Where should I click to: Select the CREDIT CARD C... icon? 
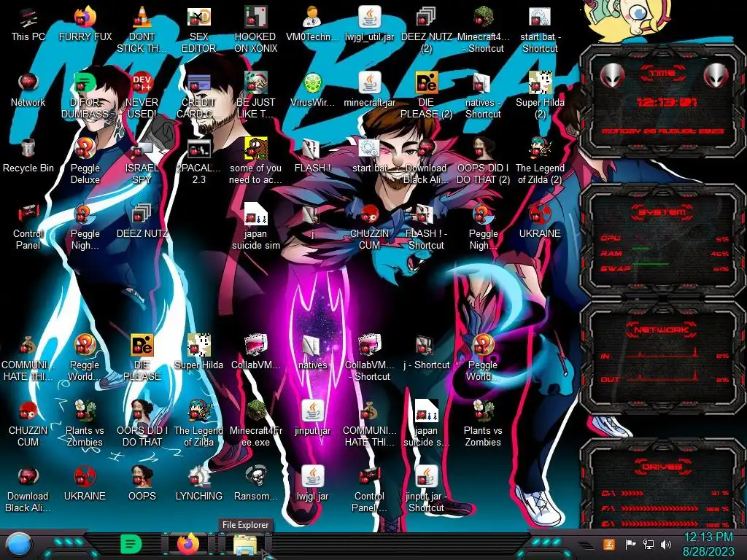[198, 96]
